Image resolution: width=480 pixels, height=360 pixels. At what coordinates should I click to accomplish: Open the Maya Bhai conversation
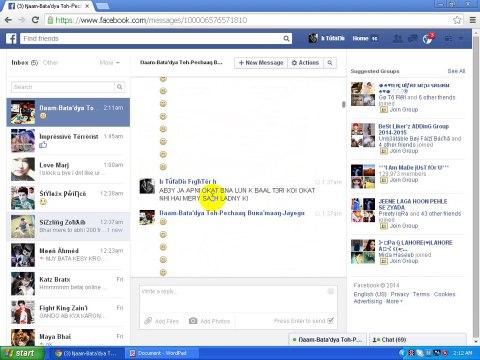(68, 337)
